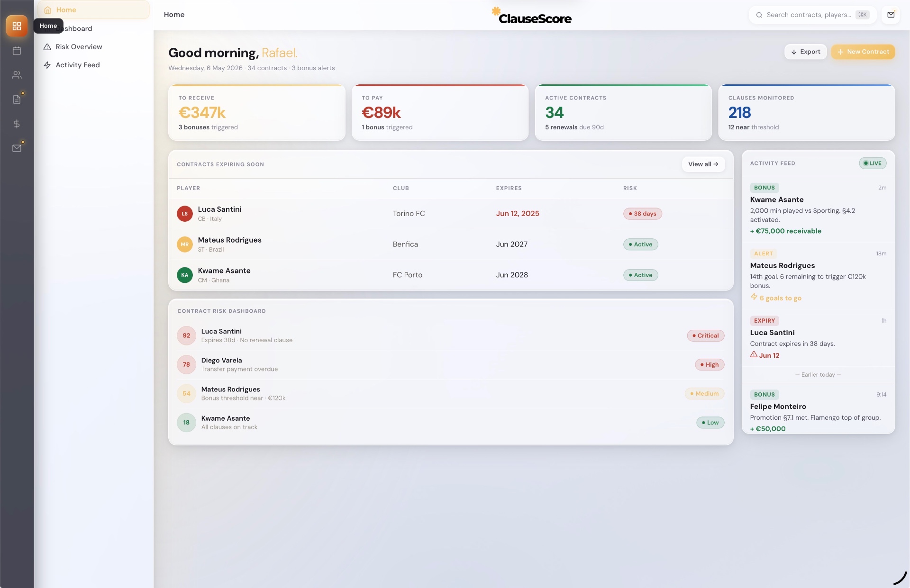
Task: Click the MR avatar for Mateus Rodrigues
Action: [x=185, y=244]
